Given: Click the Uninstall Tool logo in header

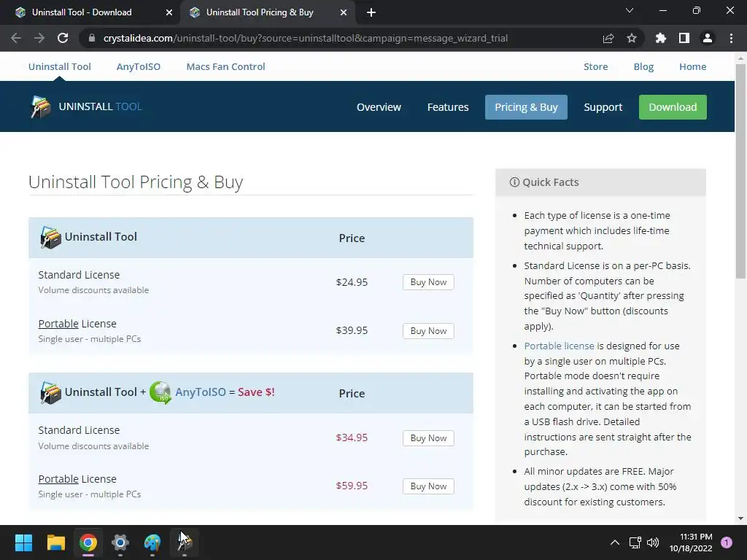Looking at the screenshot, I should 86,106.
